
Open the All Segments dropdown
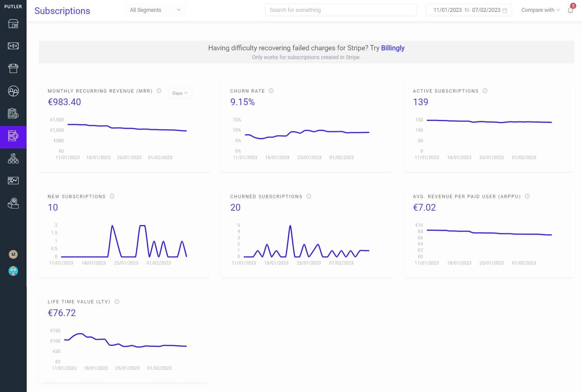[x=155, y=10]
